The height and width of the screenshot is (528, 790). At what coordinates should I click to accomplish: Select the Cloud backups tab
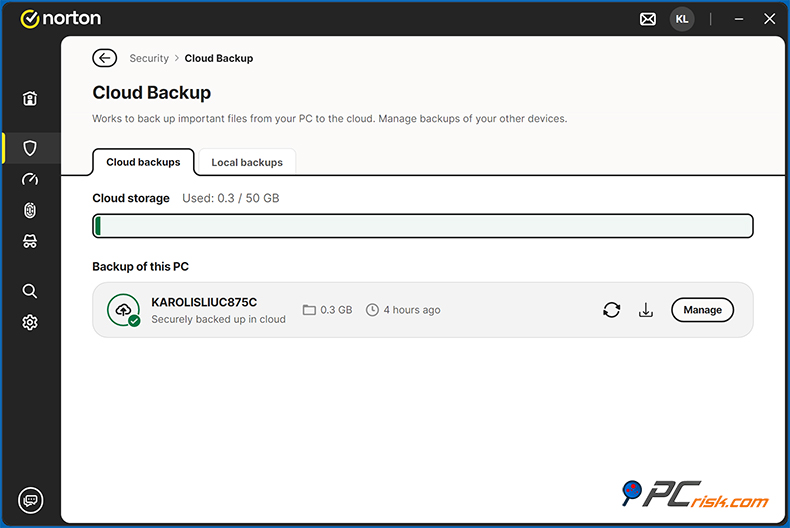[x=143, y=162]
